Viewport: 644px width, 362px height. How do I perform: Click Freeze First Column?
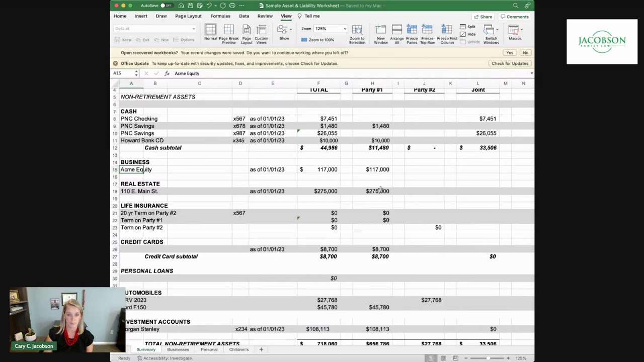click(x=447, y=34)
